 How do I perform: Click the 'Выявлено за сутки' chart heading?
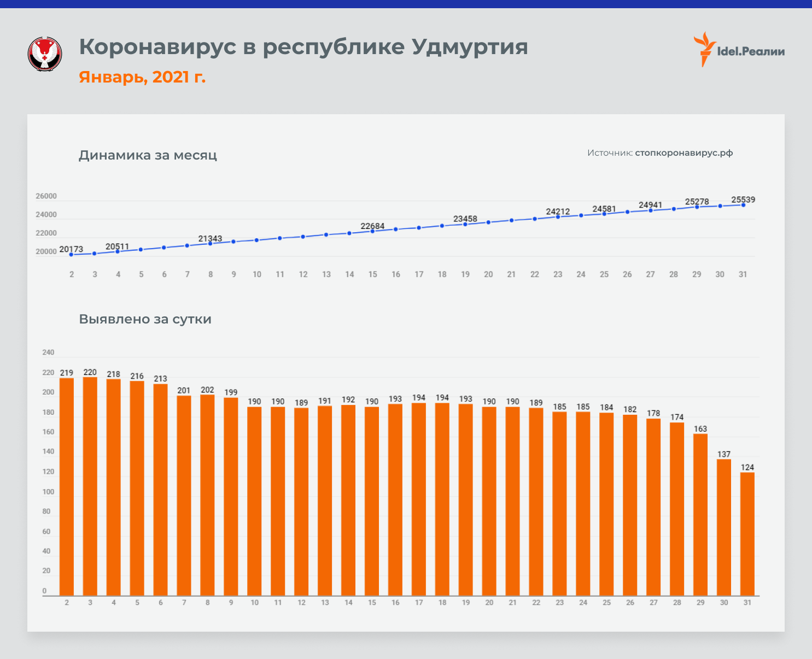click(x=145, y=319)
